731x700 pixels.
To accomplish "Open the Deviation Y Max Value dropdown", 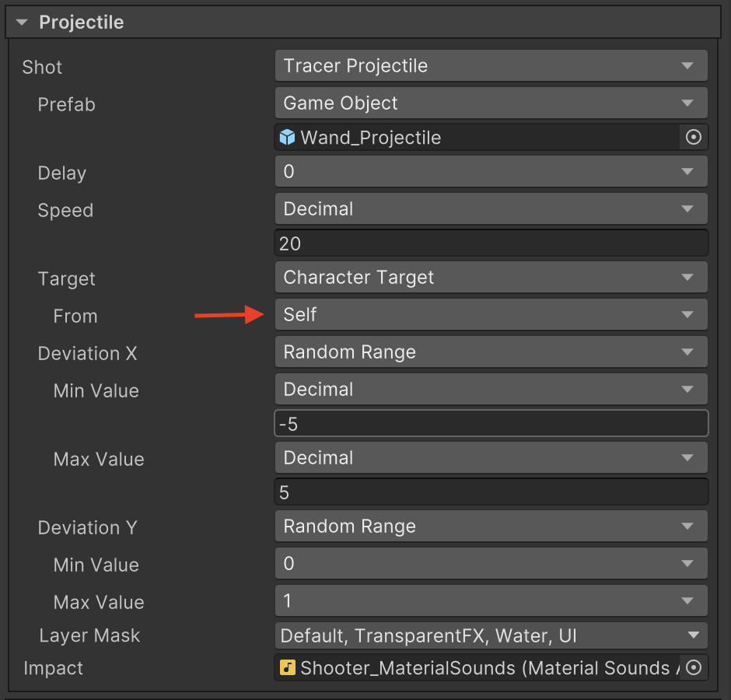I will coord(491,601).
